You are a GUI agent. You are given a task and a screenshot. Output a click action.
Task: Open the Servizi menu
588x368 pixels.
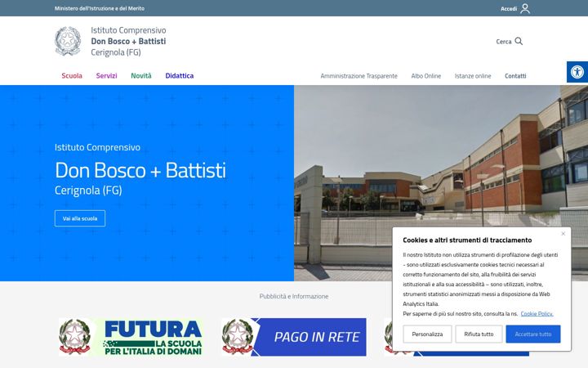pos(106,75)
